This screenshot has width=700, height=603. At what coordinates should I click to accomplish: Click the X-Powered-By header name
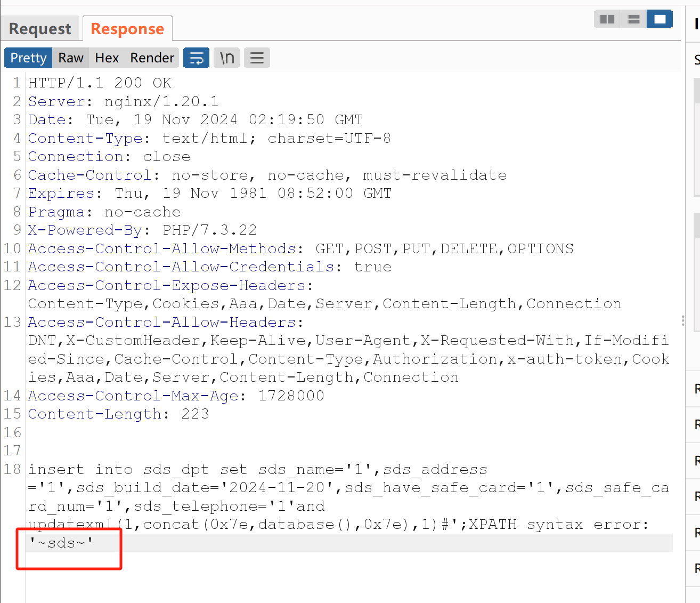pos(85,230)
